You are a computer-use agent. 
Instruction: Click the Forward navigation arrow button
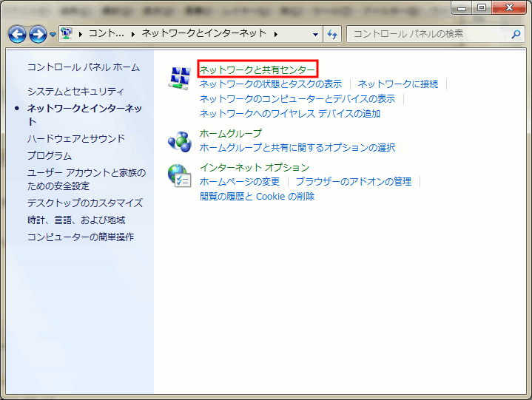[x=38, y=34]
